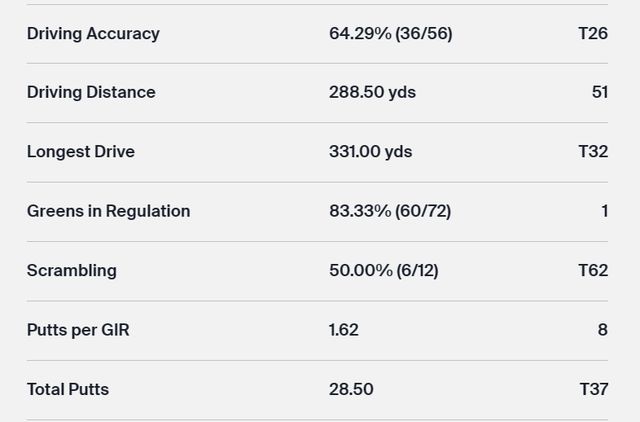Select rank 1 for Greens in Regulation
Viewport: 640px width, 422px height.
(604, 211)
